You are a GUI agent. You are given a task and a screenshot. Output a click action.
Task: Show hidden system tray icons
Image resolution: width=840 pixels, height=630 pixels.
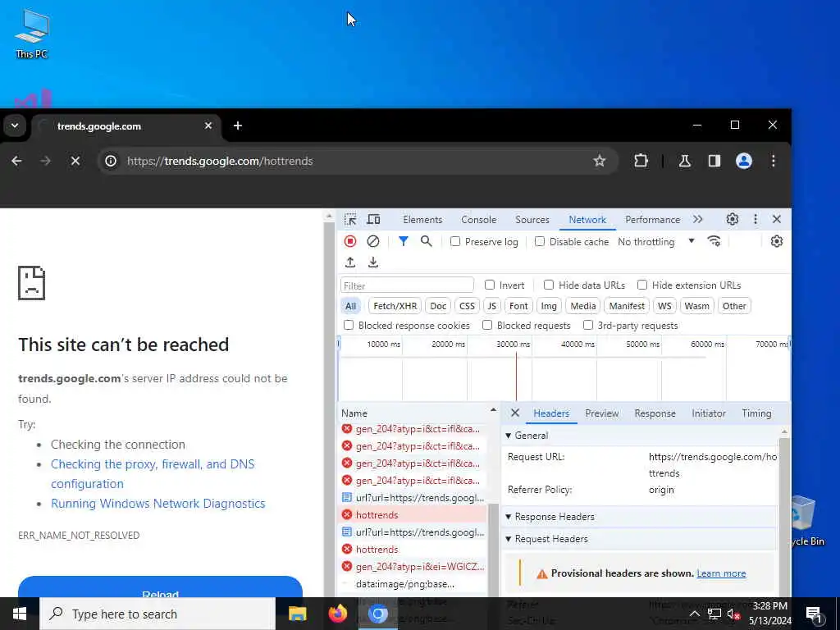point(694,614)
